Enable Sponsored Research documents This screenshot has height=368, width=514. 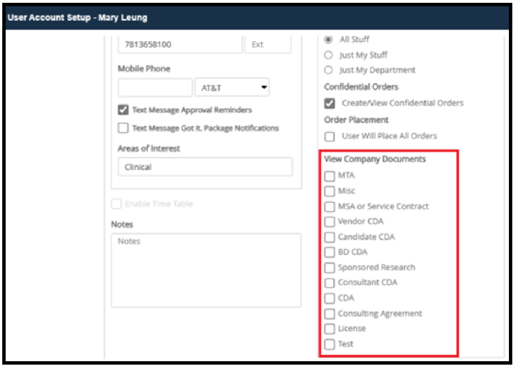coord(330,267)
